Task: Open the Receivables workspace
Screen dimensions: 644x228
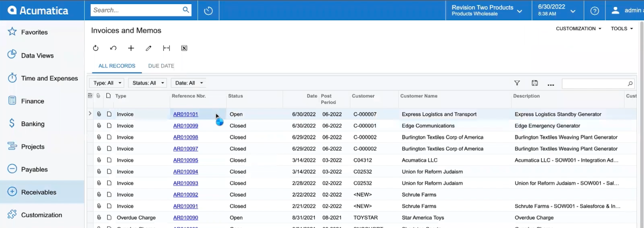Action: pos(39,192)
